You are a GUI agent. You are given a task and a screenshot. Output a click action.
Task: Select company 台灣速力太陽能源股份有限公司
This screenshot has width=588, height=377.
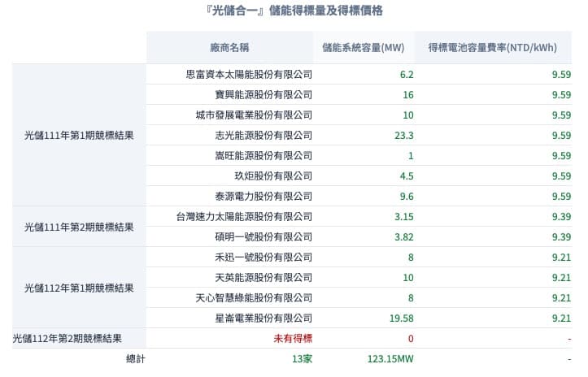[x=244, y=217]
